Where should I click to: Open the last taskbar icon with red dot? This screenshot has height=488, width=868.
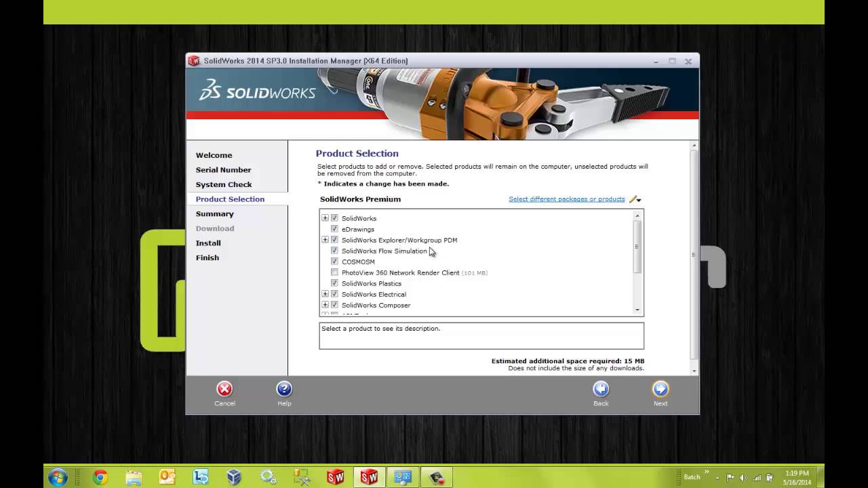pyautogui.click(x=436, y=477)
